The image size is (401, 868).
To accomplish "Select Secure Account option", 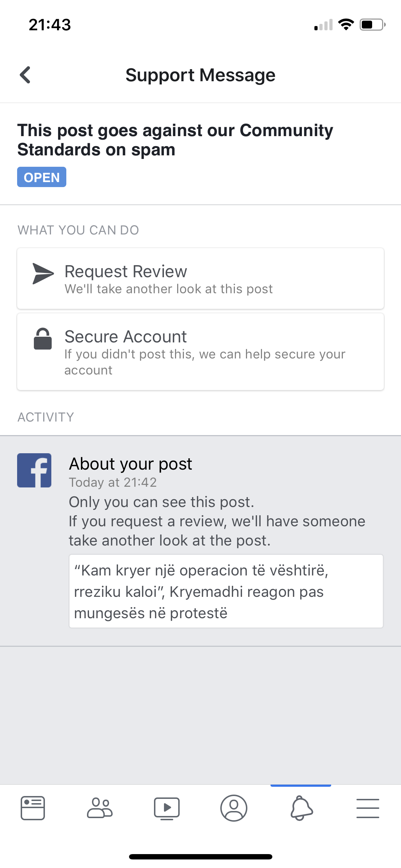I will click(200, 352).
